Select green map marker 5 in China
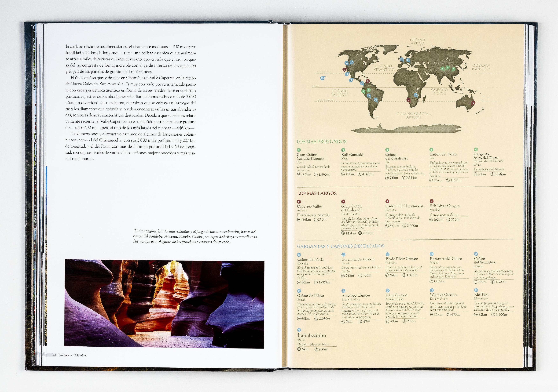The width and height of the screenshot is (558, 392). [453, 69]
